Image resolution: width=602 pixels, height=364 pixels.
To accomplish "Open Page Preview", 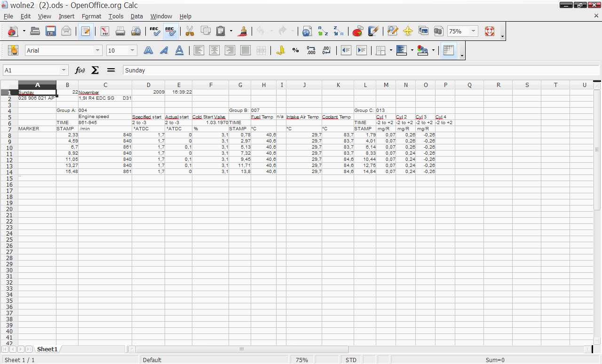I will 136,32.
